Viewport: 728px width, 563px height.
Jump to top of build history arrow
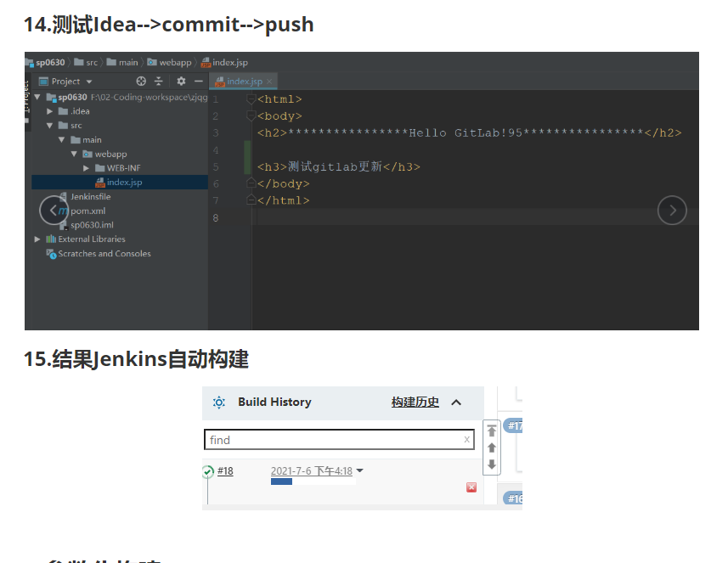[x=492, y=431]
